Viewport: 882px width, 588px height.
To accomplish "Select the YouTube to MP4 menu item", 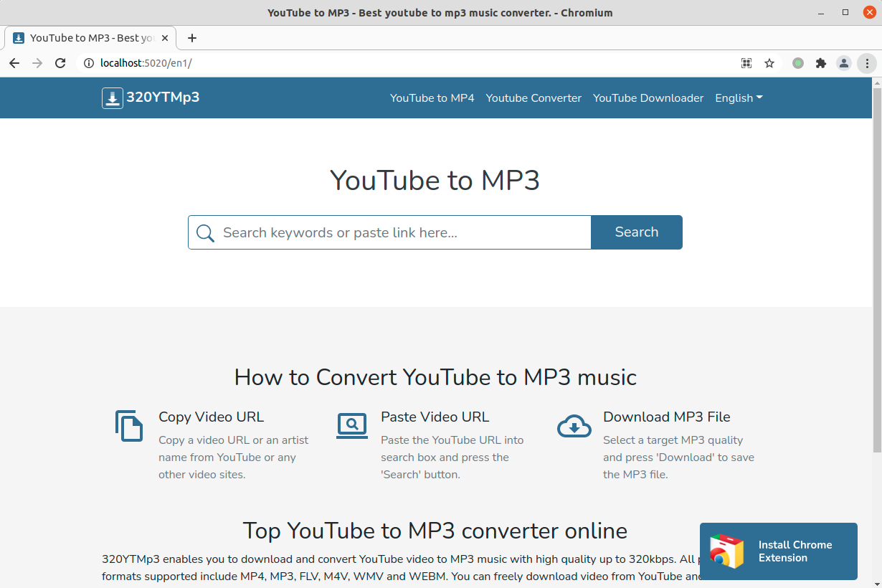I will [x=432, y=98].
